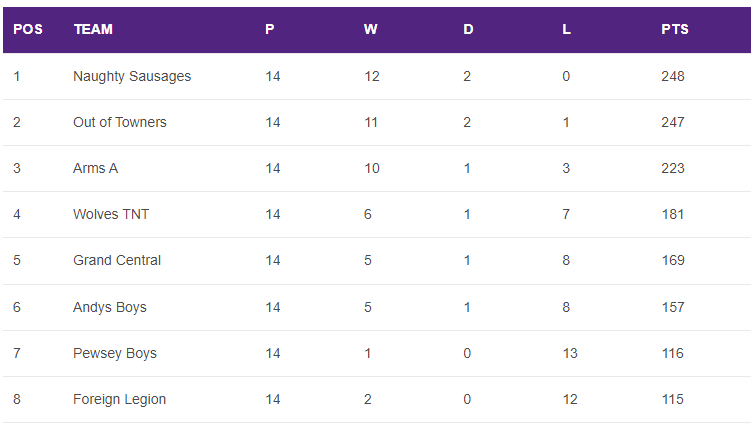Select the Naughty Sausages team name
The width and height of the screenshot is (755, 430).
(x=132, y=76)
